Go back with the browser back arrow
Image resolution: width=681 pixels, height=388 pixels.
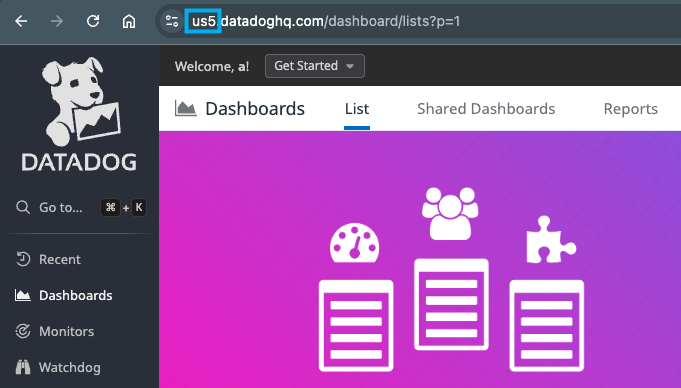21,21
